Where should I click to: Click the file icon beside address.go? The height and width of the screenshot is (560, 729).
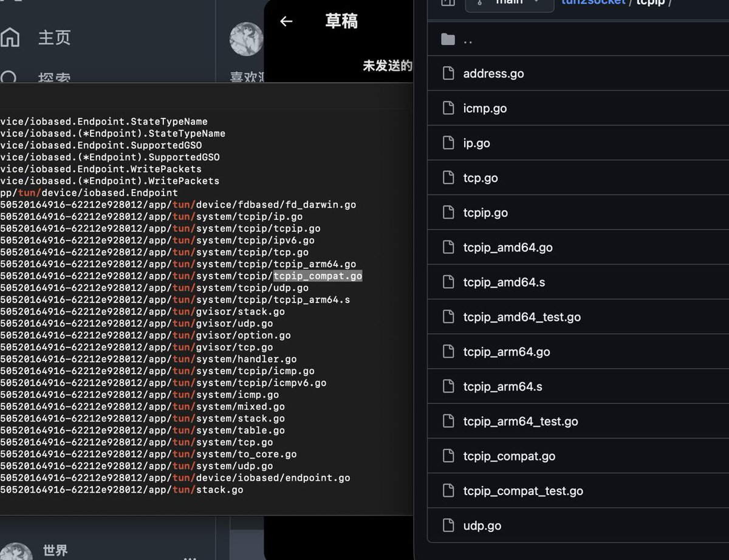(x=448, y=73)
